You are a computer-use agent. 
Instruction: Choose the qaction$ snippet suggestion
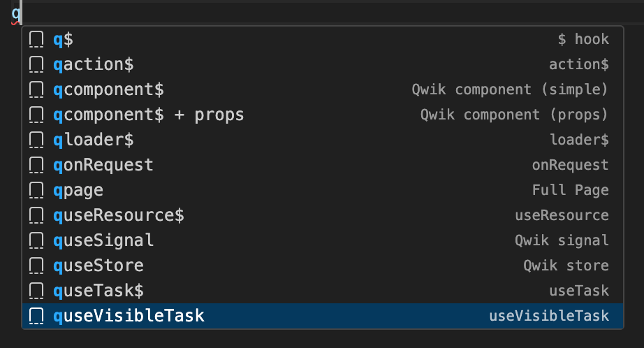[x=94, y=64]
